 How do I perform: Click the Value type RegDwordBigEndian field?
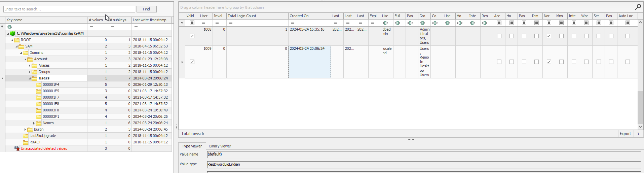[x=424, y=165]
